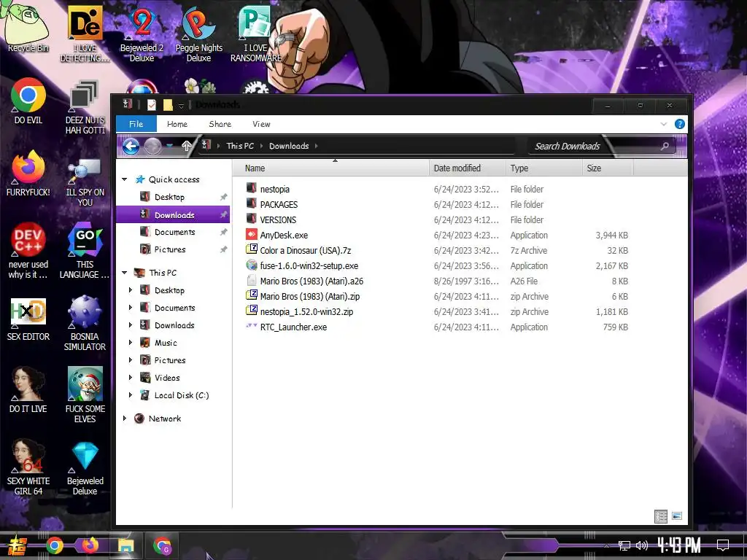Launch Bejeweled 2 Deluxe from the desktop
The image size is (747, 560).
click(x=142, y=34)
